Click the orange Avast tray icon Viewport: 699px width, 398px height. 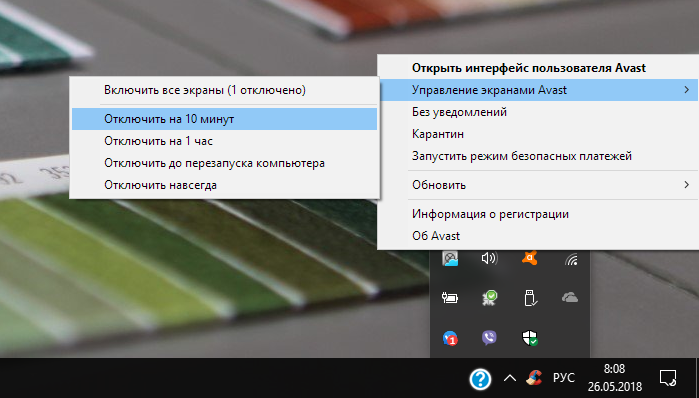[x=530, y=258]
